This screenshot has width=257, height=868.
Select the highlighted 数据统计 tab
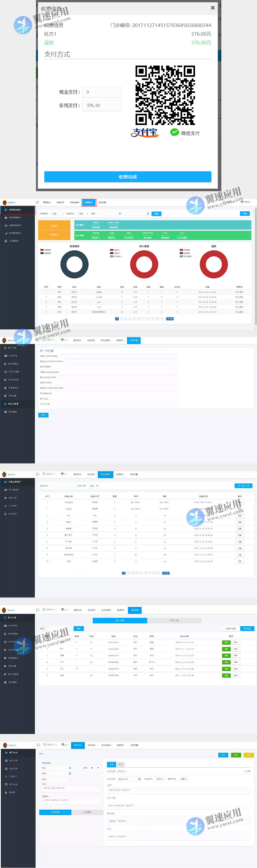89,202
